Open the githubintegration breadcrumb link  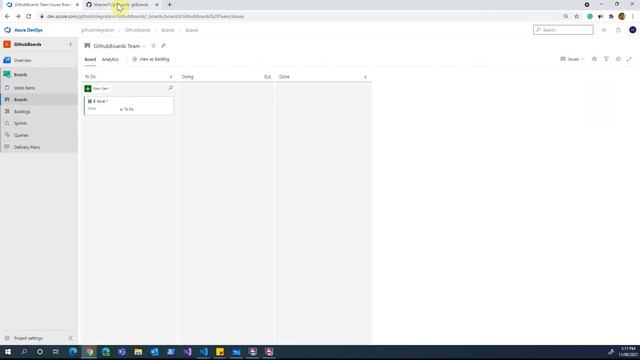[98, 30]
